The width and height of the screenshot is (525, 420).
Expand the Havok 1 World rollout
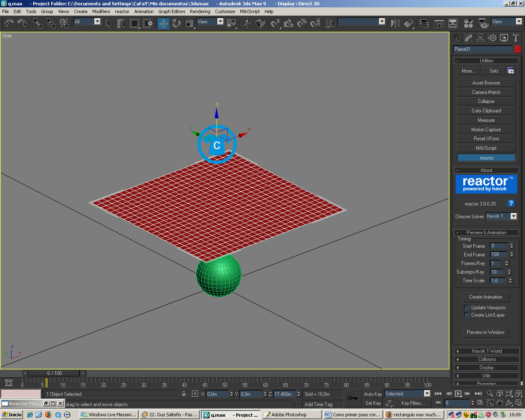coord(486,351)
